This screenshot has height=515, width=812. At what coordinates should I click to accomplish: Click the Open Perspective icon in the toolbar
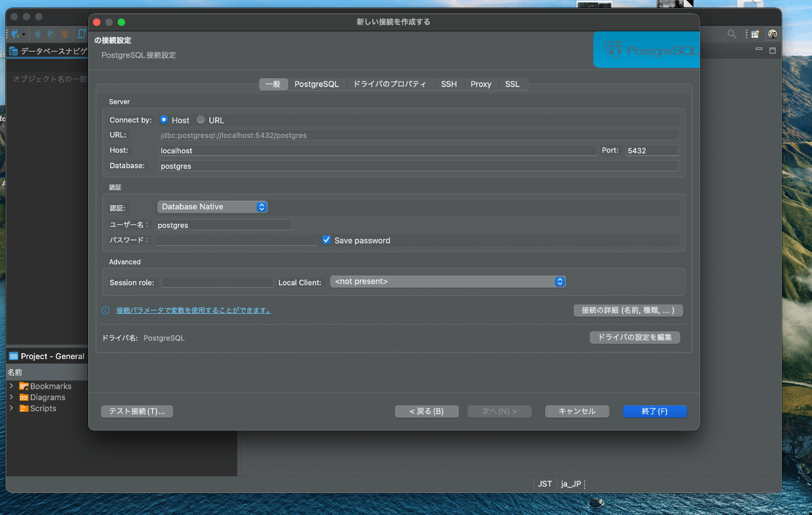click(x=755, y=34)
